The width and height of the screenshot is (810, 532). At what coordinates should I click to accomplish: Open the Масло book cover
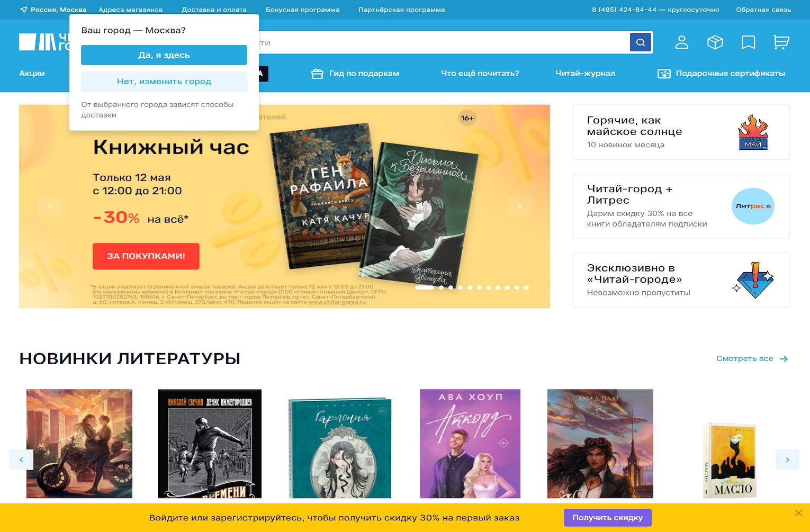coord(731,460)
